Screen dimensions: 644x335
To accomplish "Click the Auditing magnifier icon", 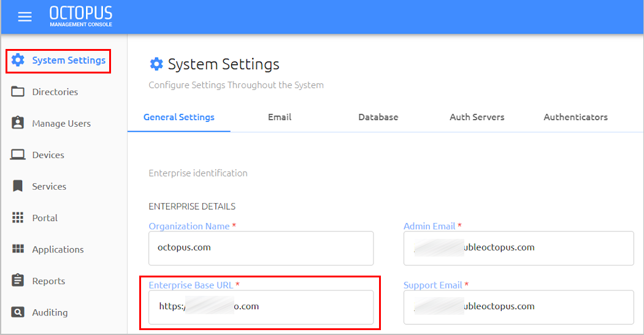I will pos(18,312).
